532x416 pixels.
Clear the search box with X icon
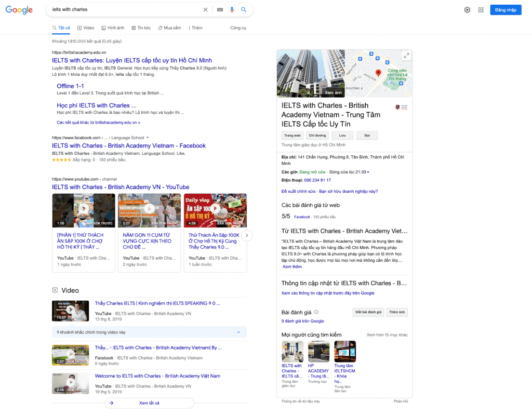[x=205, y=10]
